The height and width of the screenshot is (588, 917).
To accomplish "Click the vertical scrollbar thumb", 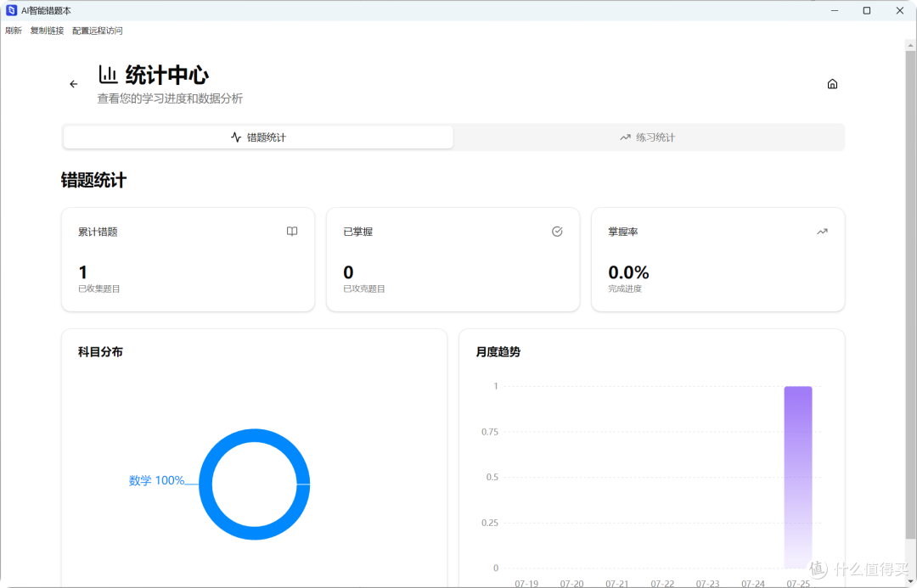I will coord(910,294).
